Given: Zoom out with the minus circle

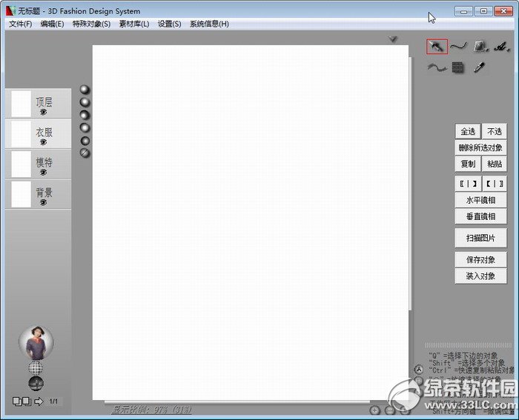Looking at the screenshot, I should 390,410.
